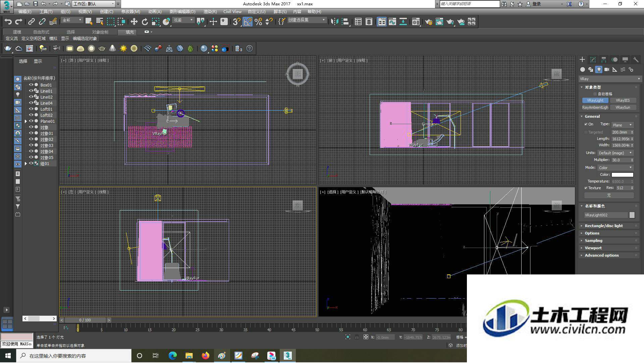
Task: Open the Material Editor icon
Action: 416,22
